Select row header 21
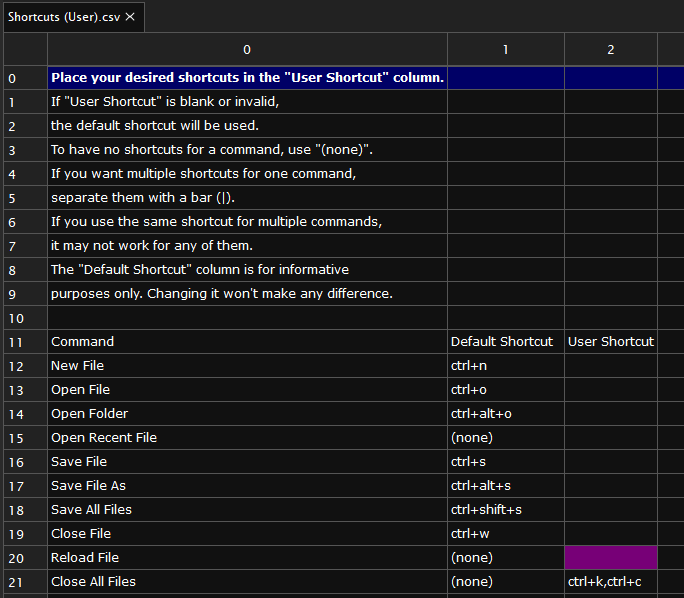 pyautogui.click(x=25, y=581)
